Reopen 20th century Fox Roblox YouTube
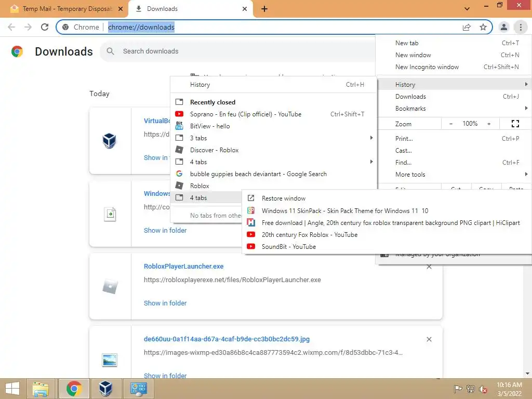 point(387,234)
